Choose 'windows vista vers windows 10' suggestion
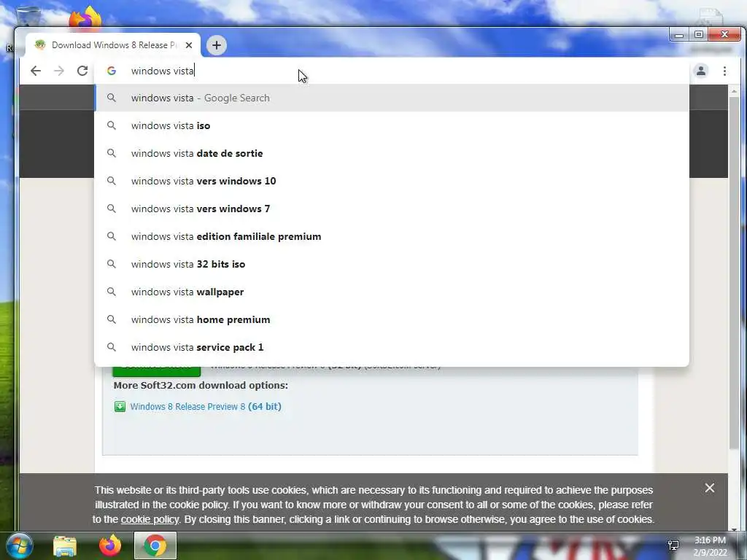The image size is (747, 560). 392,181
